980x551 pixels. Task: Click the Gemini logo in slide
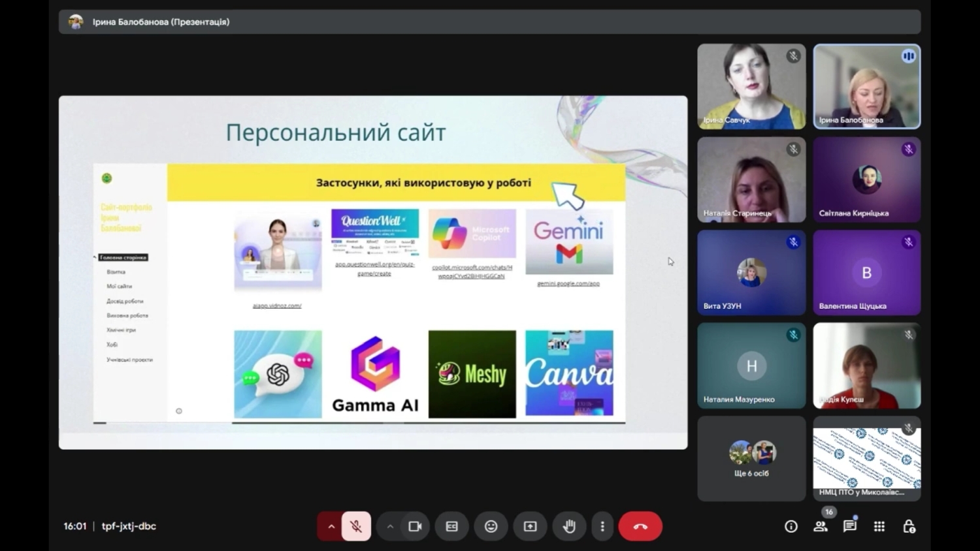tap(569, 242)
